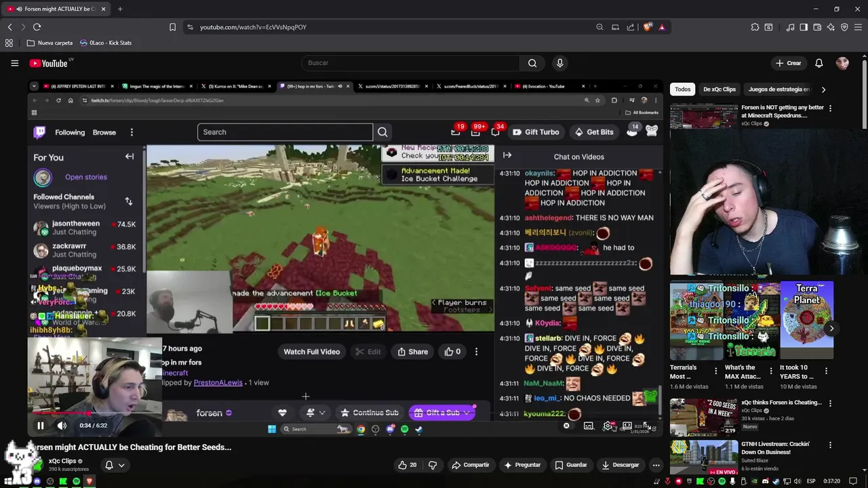Open Brave VPN shield icon

[x=844, y=27]
